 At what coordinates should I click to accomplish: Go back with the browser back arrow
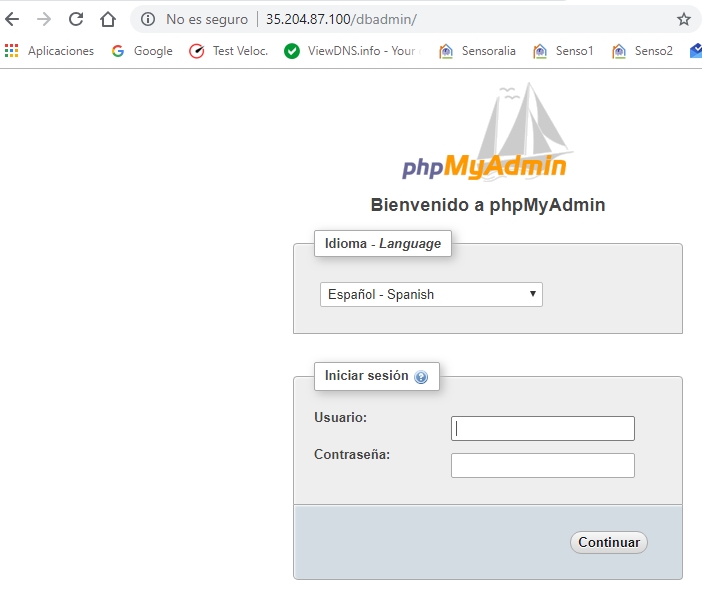(x=12, y=19)
